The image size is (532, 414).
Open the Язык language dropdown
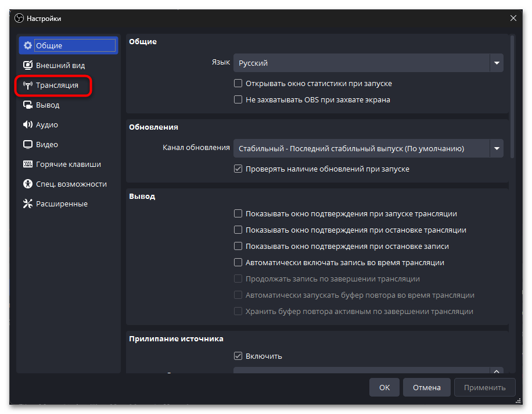coord(368,63)
